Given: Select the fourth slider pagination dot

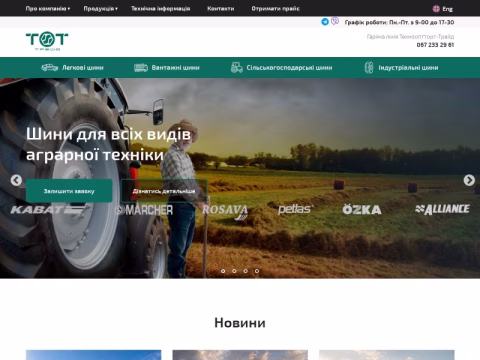Looking at the screenshot, I should 257,271.
